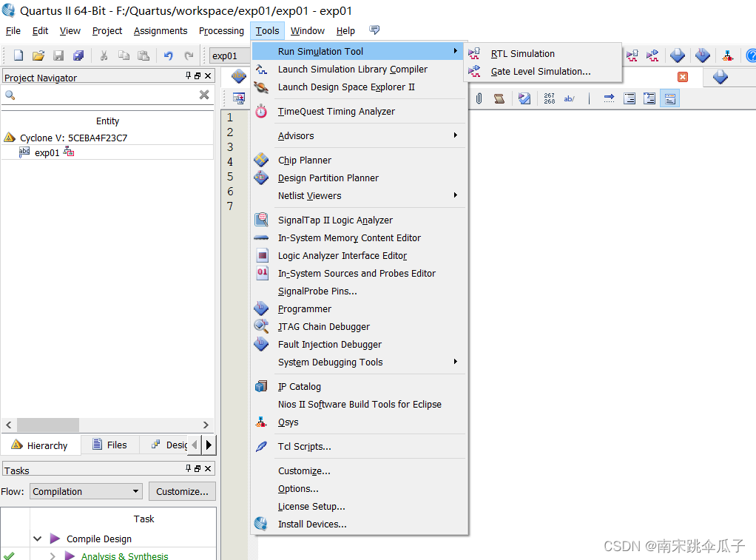Viewport: 756px width, 560px height.
Task: Click the Undo toolbar icon
Action: pos(168,55)
